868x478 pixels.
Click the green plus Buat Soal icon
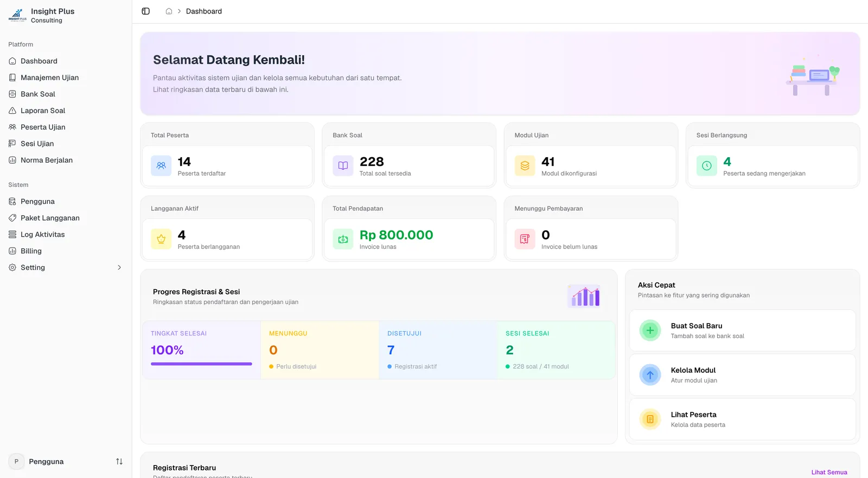point(650,331)
